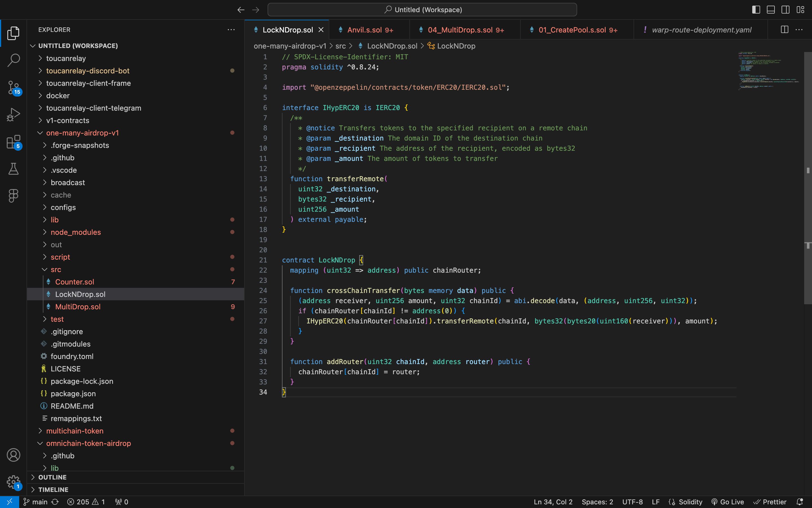Switch to warp-route-deployment.yaml tab
The image size is (812, 508).
(701, 30)
